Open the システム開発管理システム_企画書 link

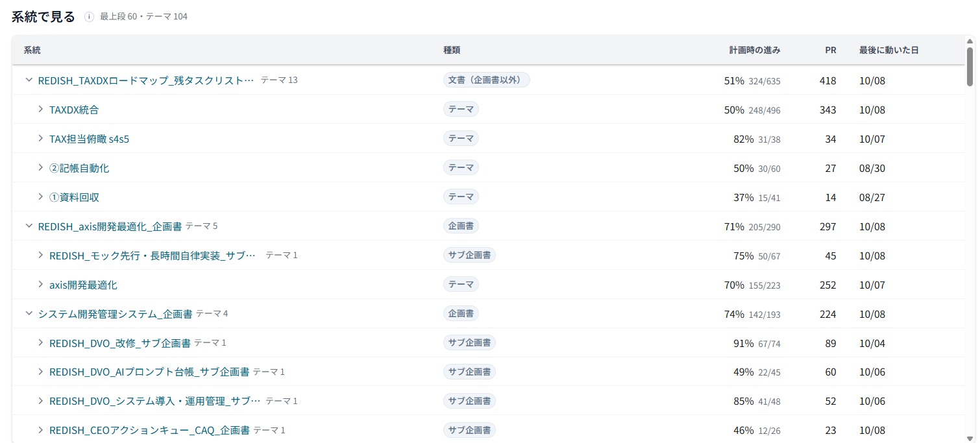tap(116, 314)
